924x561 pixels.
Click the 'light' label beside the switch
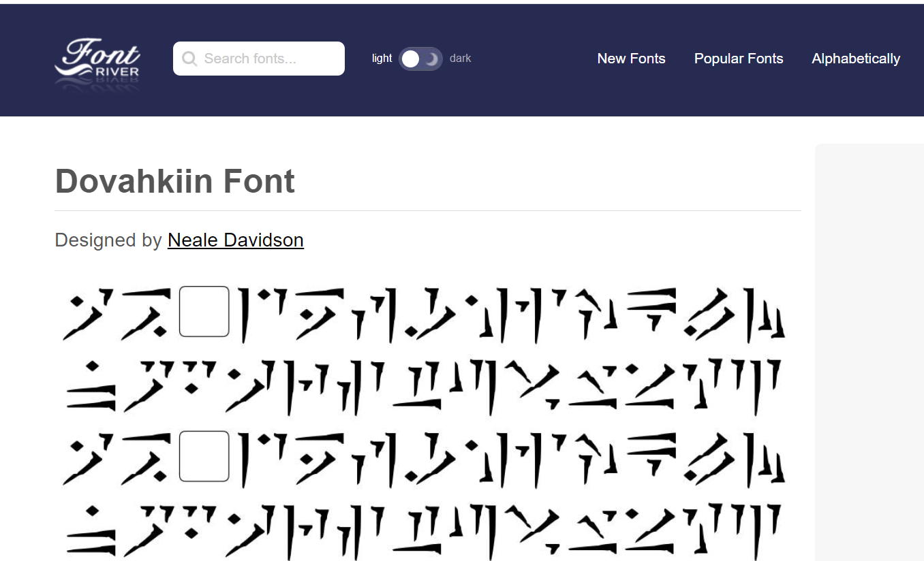[382, 59]
